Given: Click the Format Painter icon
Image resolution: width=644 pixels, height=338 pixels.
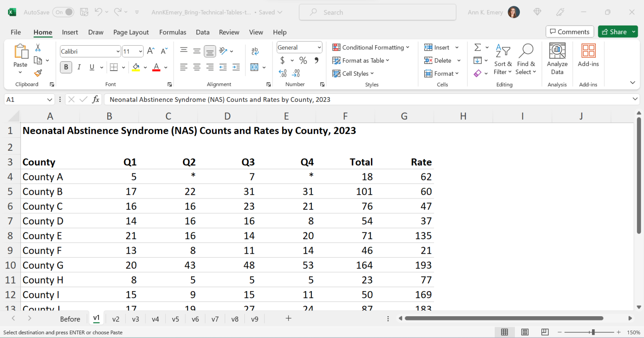Looking at the screenshot, I should point(38,73).
